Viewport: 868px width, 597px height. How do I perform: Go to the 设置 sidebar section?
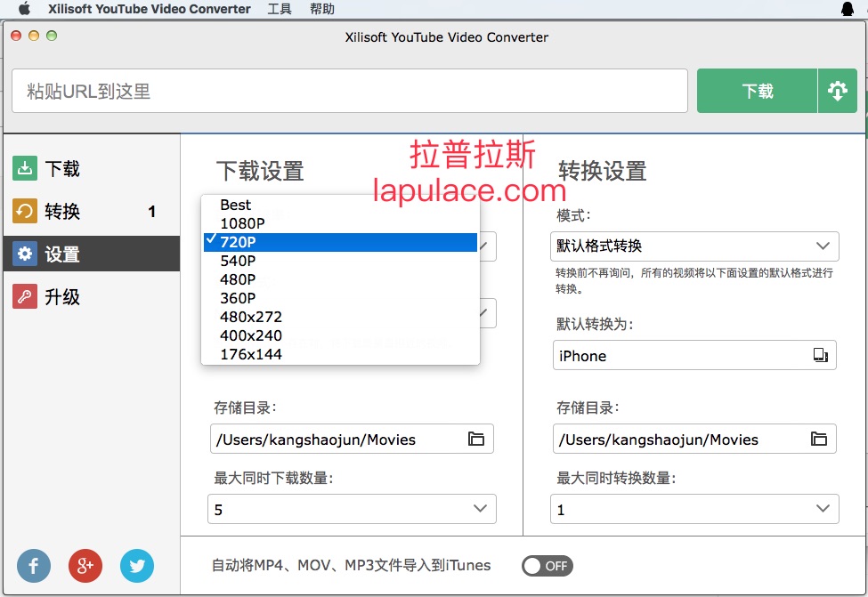coord(92,254)
